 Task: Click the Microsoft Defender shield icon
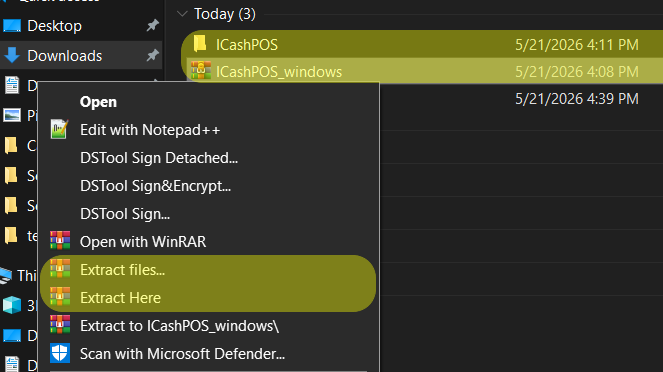[60, 353]
